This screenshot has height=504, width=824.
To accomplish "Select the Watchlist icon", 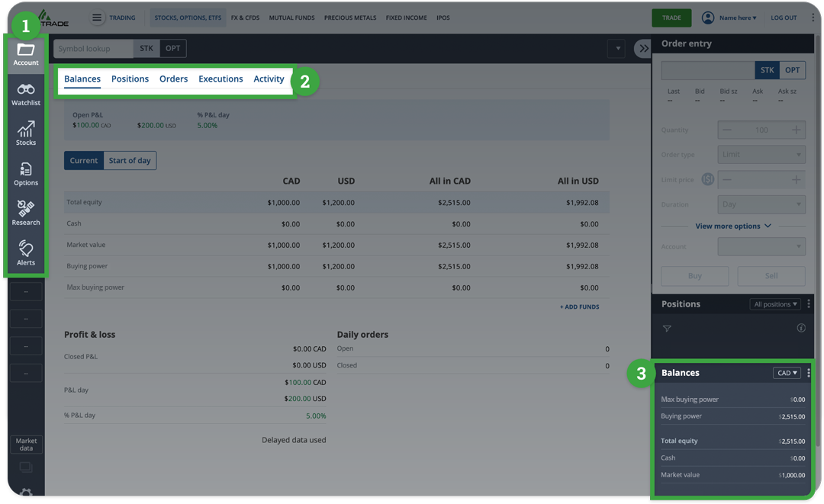I will (x=25, y=93).
